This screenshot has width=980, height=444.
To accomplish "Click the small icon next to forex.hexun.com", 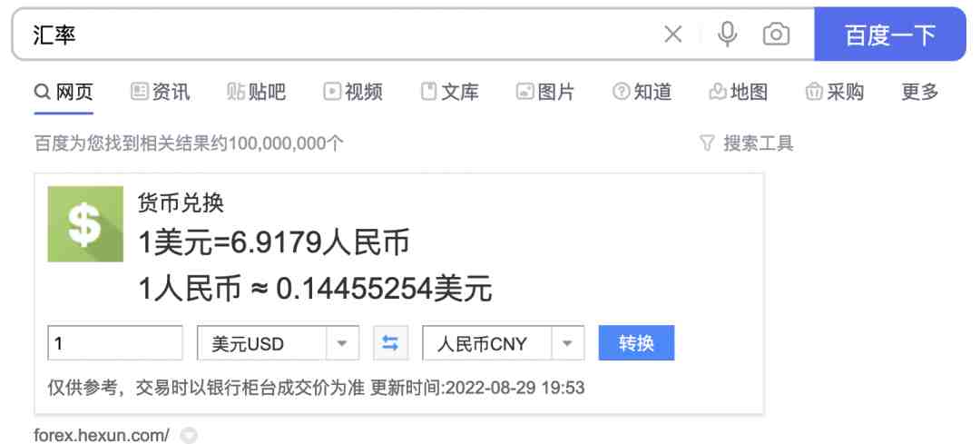I will click(x=189, y=436).
